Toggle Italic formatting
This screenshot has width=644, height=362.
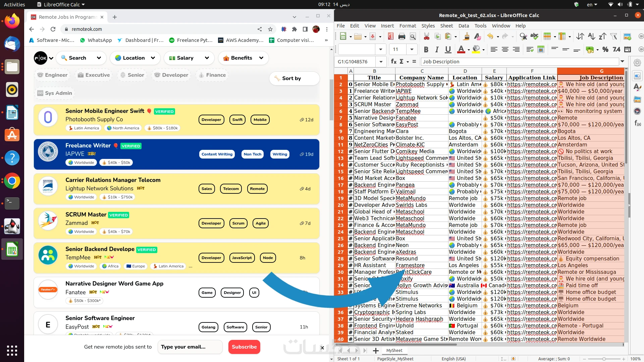437,50
